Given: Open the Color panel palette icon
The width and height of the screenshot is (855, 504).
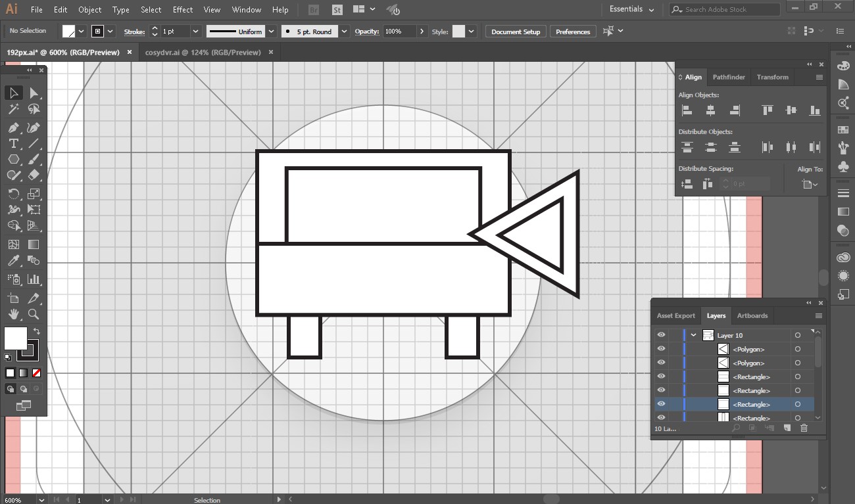Looking at the screenshot, I should (843, 66).
